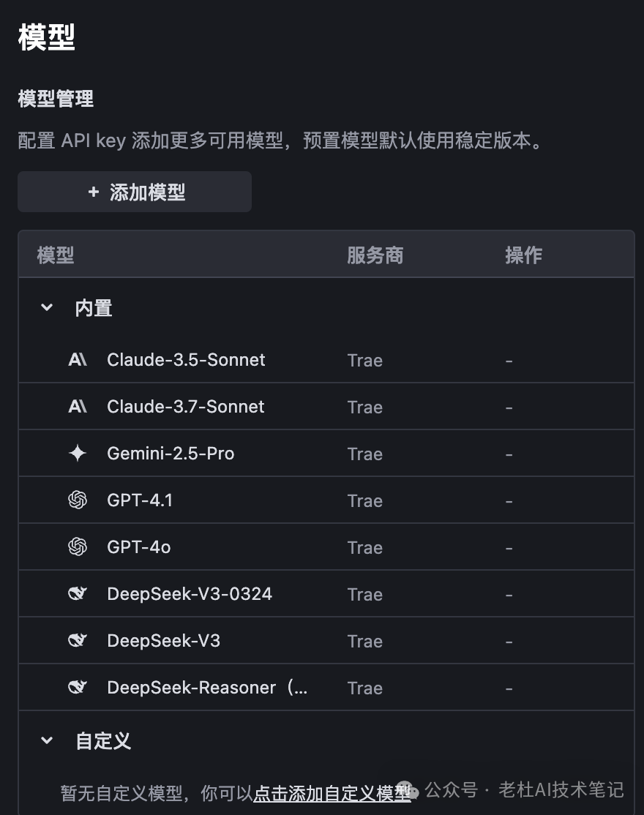
Task: Click the OpenAI icon beside GPT-4o
Action: (x=77, y=547)
